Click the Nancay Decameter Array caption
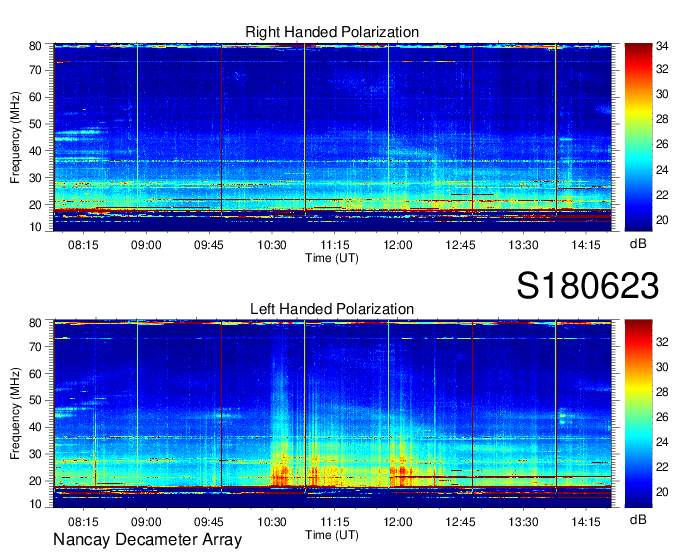The image size is (680, 552). (x=147, y=539)
